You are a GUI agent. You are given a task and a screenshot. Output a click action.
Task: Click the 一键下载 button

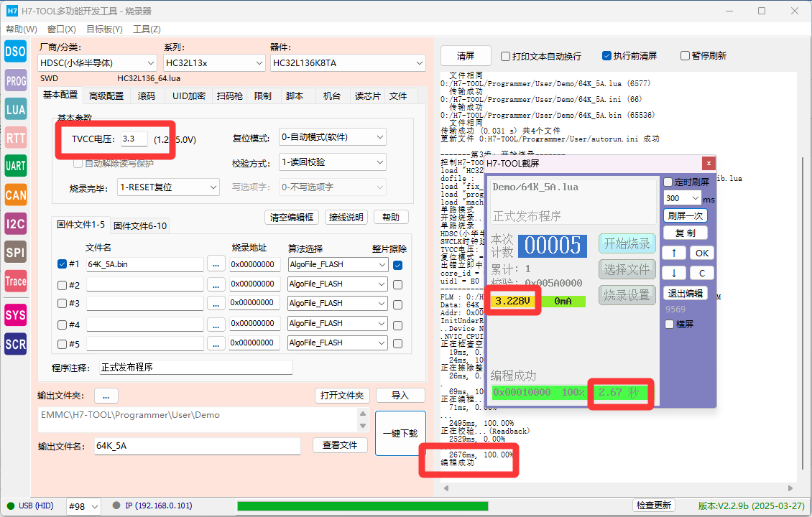point(400,433)
